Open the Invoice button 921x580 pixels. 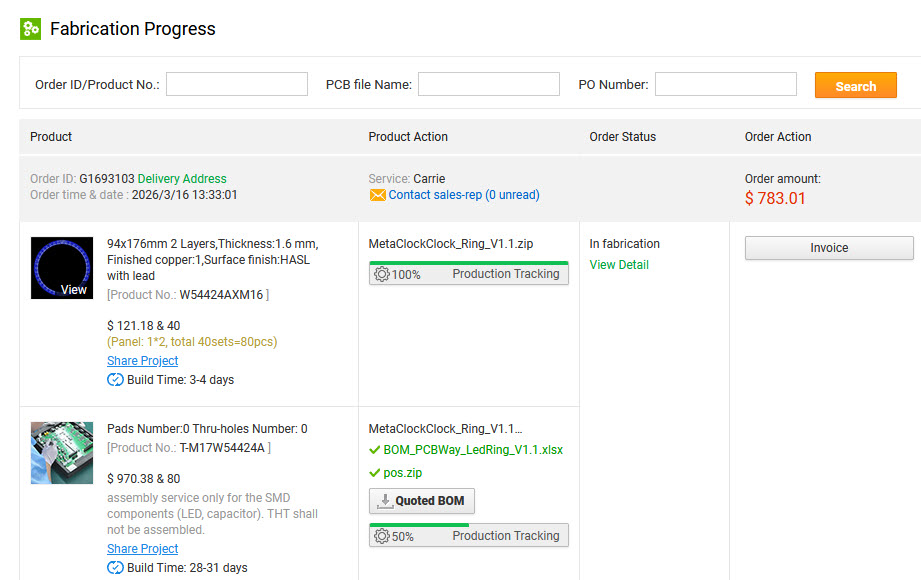(829, 248)
